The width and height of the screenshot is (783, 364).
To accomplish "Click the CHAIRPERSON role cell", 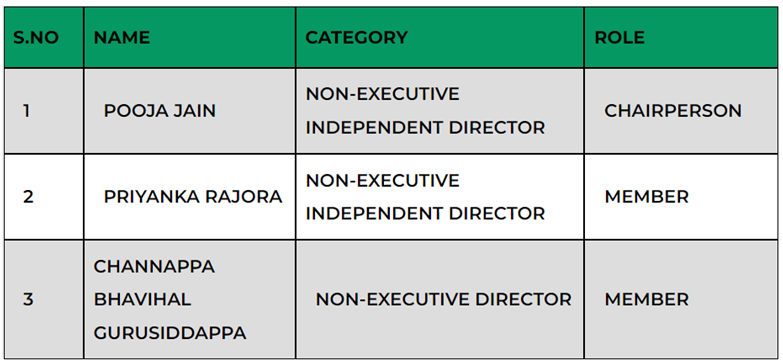I will [681, 111].
